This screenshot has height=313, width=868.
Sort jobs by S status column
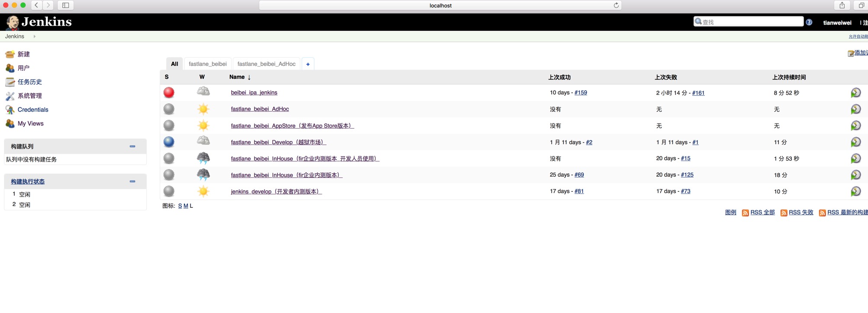click(167, 77)
